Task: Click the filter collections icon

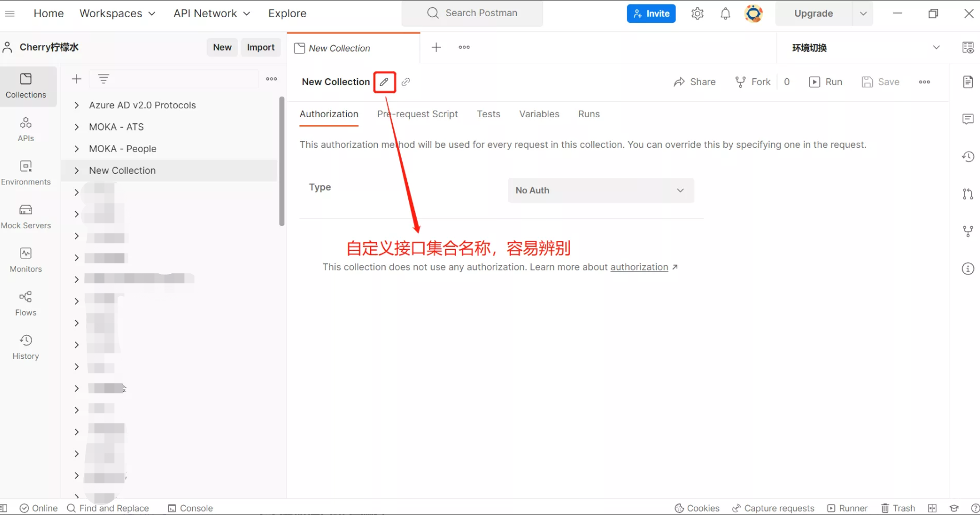Action: [103, 79]
